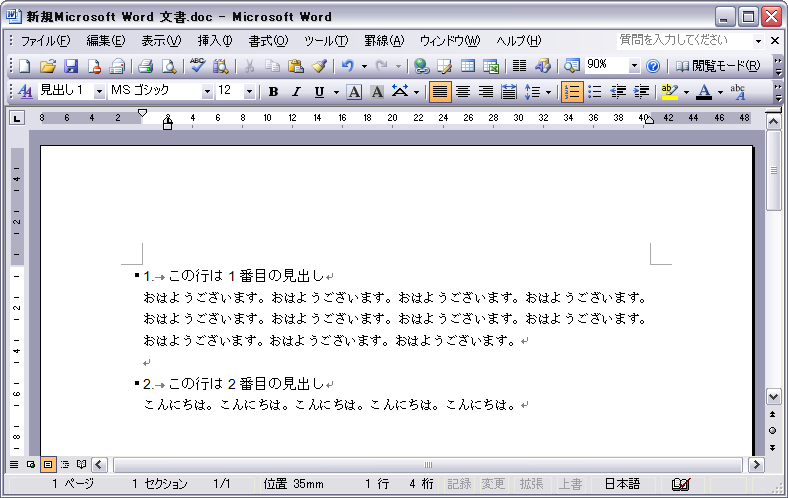Open the print preview tool
The image size is (788, 498).
click(168, 66)
